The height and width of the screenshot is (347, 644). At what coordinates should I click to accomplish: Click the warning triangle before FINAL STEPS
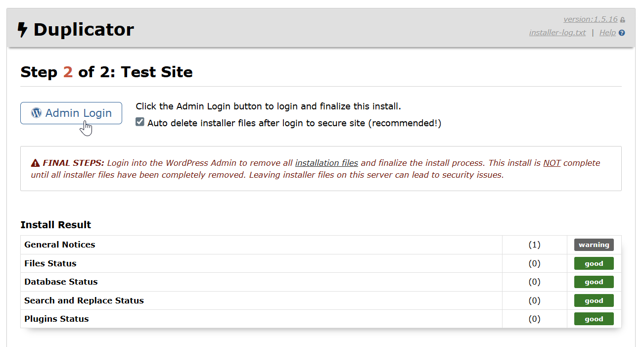35,163
